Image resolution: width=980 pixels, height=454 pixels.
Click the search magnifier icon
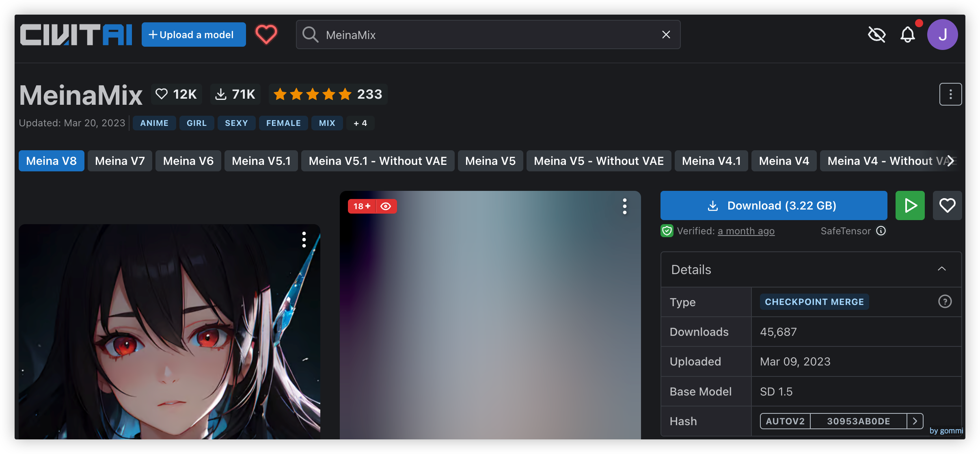311,35
